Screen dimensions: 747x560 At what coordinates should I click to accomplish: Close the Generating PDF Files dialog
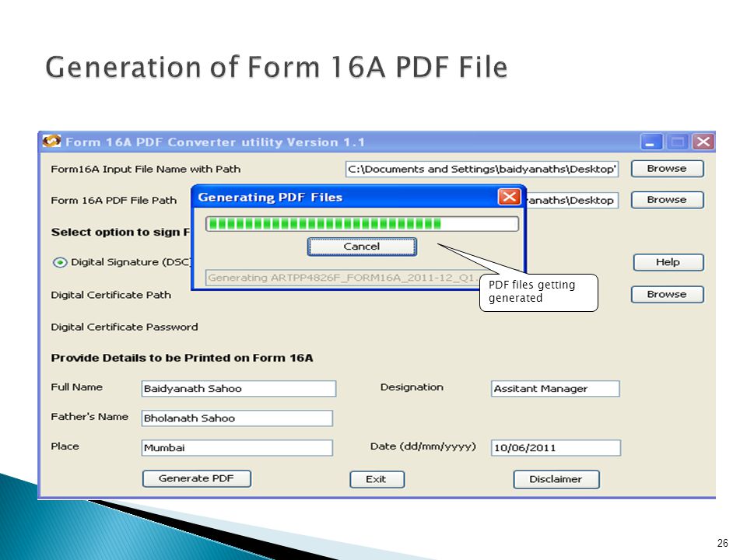click(509, 197)
